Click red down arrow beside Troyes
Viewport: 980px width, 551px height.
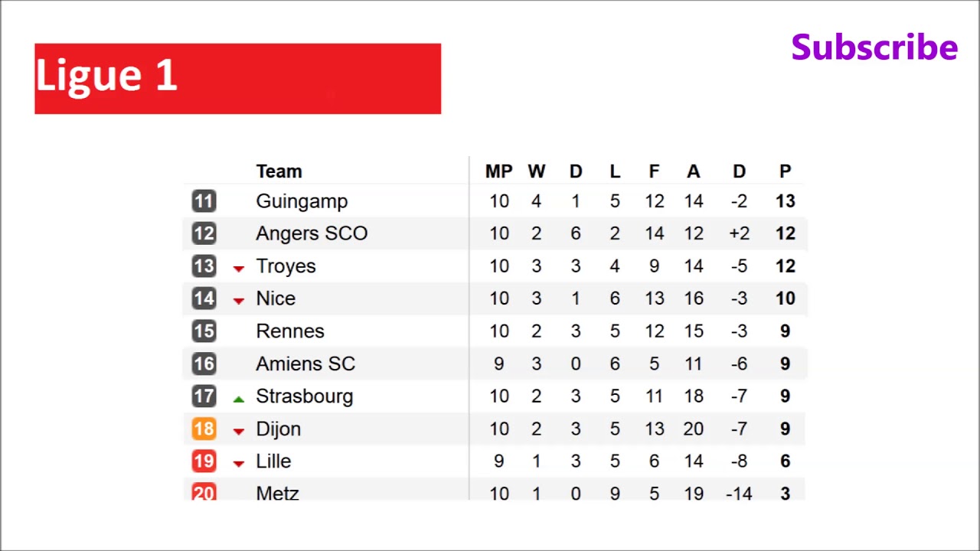click(239, 268)
